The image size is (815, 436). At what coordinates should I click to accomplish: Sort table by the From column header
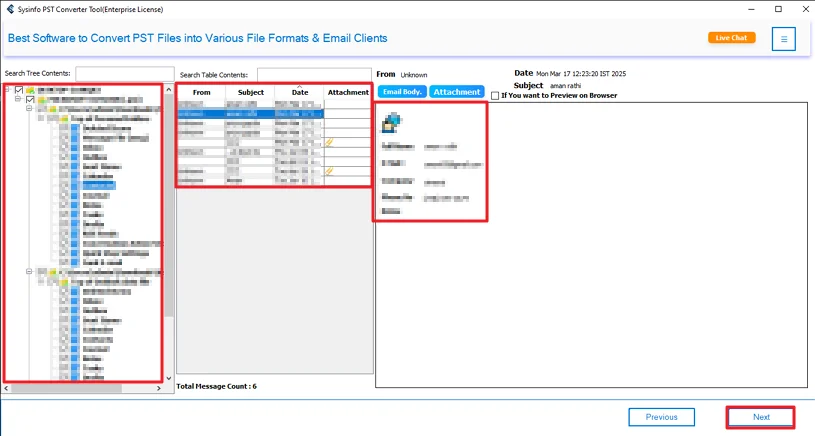coord(202,92)
